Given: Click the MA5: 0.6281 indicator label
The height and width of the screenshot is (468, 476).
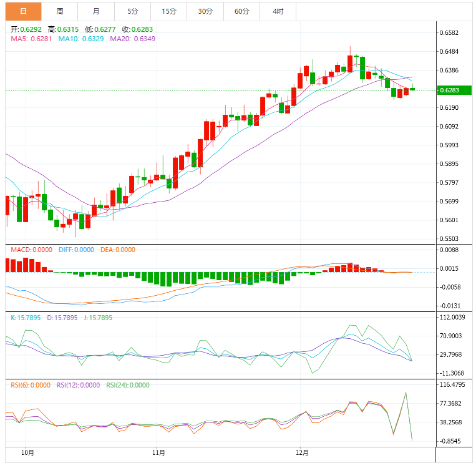Looking at the screenshot, I should click(31, 39).
